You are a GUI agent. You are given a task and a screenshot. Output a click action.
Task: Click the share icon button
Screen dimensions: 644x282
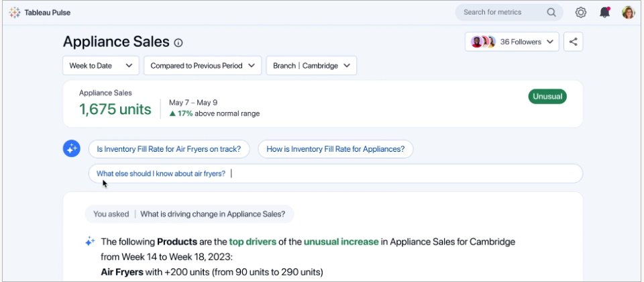click(x=574, y=42)
